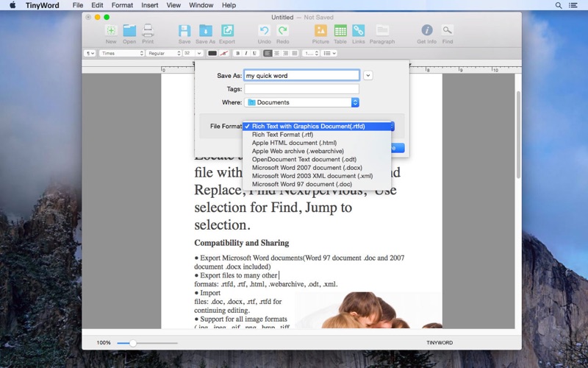Viewport: 588px width, 368px height.
Task: Open the Regular typeface dropdown
Action: pos(163,53)
